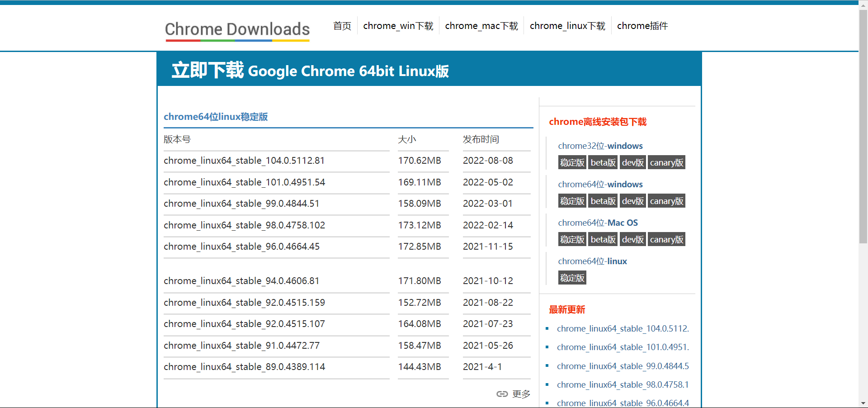The image size is (868, 408).
Task: Open chrome_linux64_stable_98.0.4758.102 in the table
Action: tap(244, 225)
